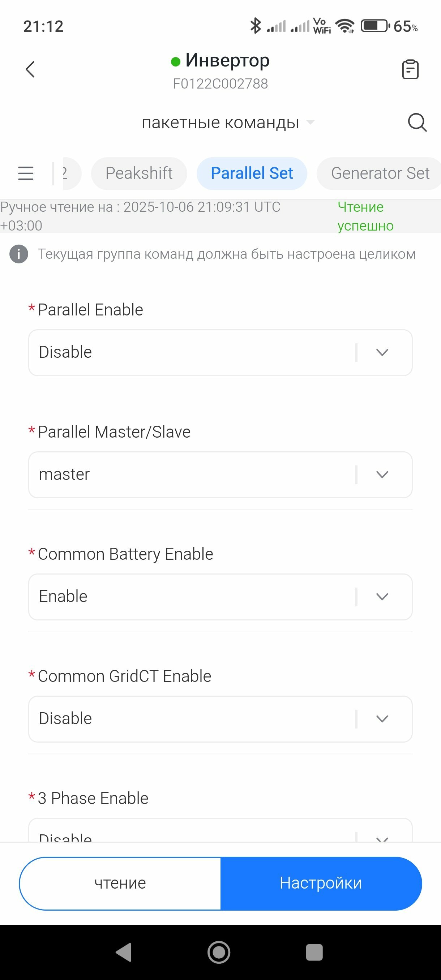Open Common Battery Enable dropdown
The width and height of the screenshot is (441, 980).
coord(220,597)
